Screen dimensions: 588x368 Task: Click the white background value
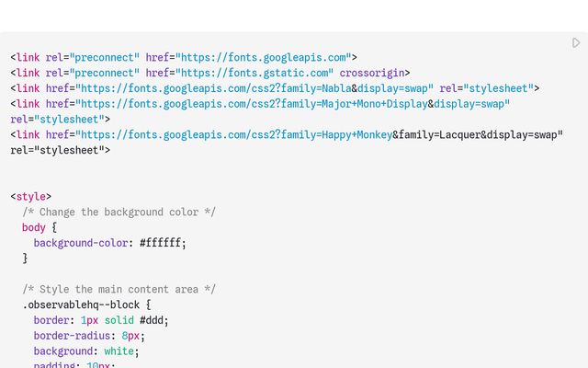[119, 351]
